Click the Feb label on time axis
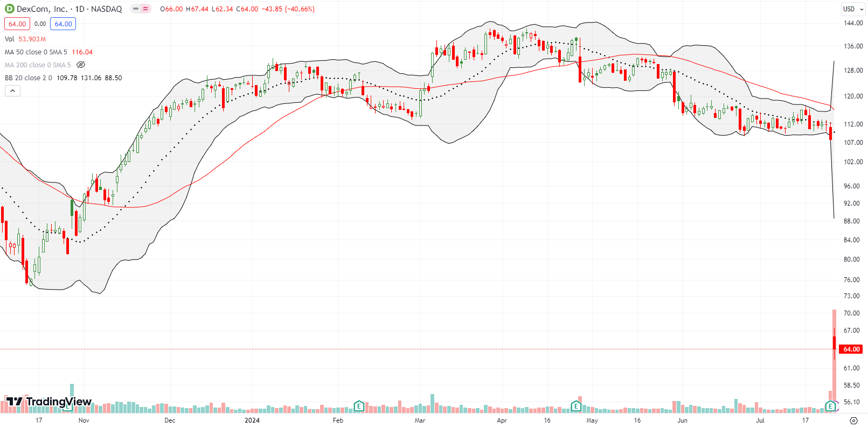The width and height of the screenshot is (868, 428). coord(338,420)
